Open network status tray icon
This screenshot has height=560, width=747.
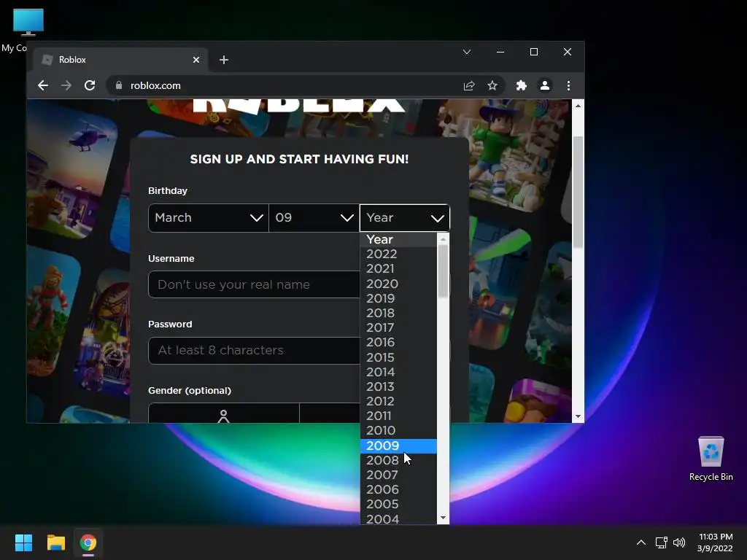click(x=661, y=542)
